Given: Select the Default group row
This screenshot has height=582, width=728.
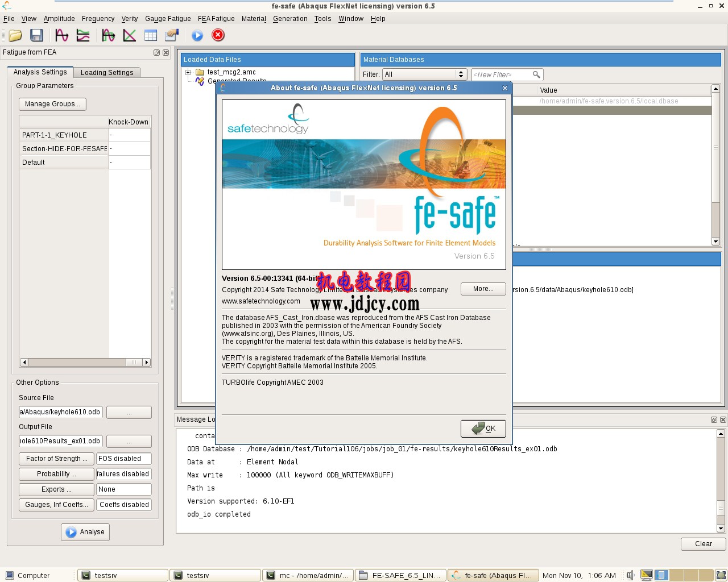Looking at the screenshot, I should [x=64, y=163].
